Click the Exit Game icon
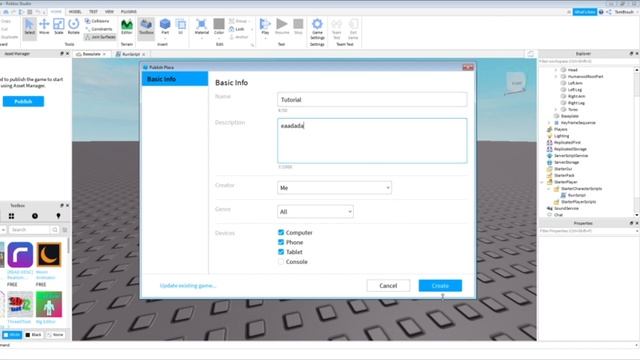This screenshot has width=640, height=360. [353, 29]
